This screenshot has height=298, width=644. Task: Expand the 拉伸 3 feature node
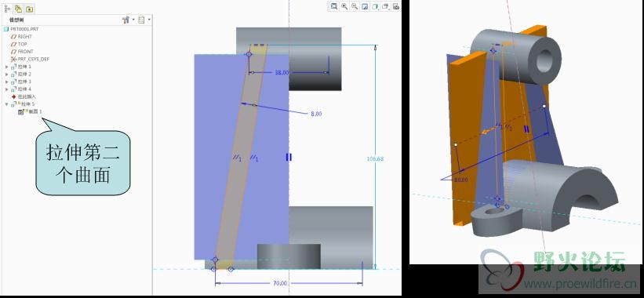click(6, 82)
